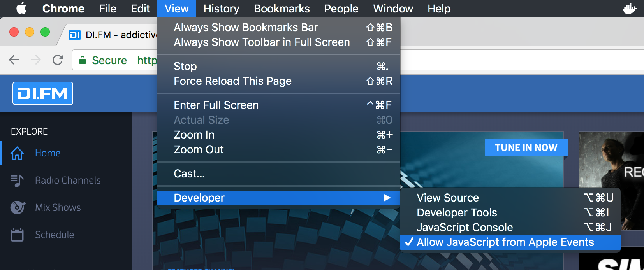Click the TUNE IN NOW button
Screen dimensions: 644x270
526,147
